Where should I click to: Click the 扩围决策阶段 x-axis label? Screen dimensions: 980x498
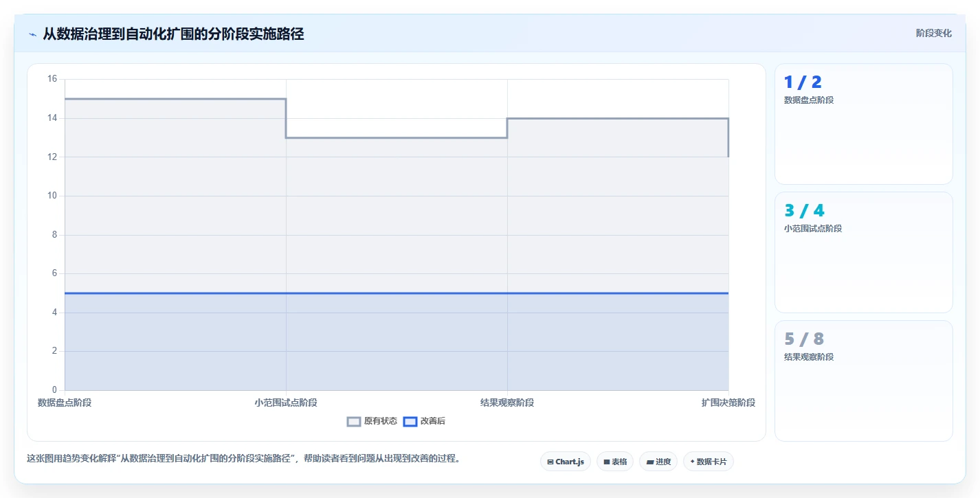click(x=728, y=403)
